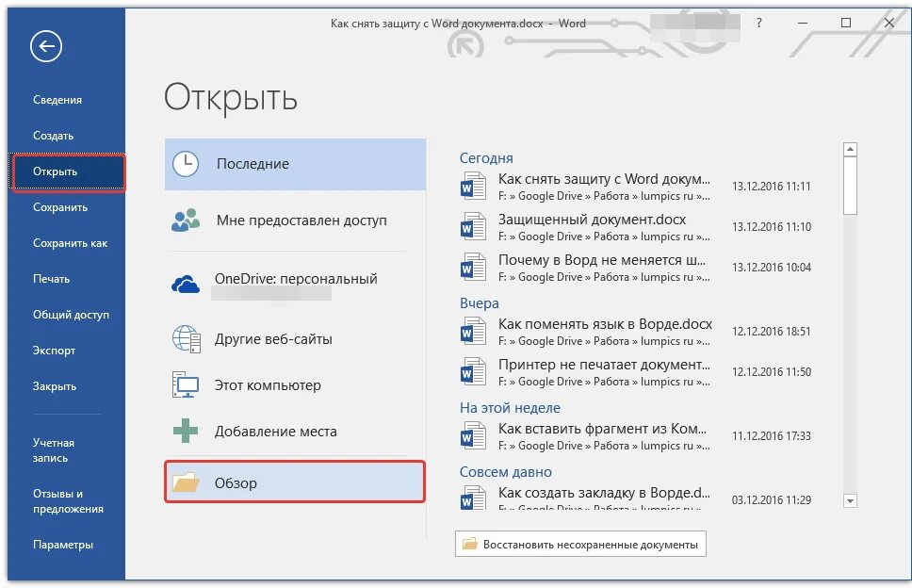The image size is (912, 588).
Task: Click the folder icon next to Обзор
Action: 186,482
